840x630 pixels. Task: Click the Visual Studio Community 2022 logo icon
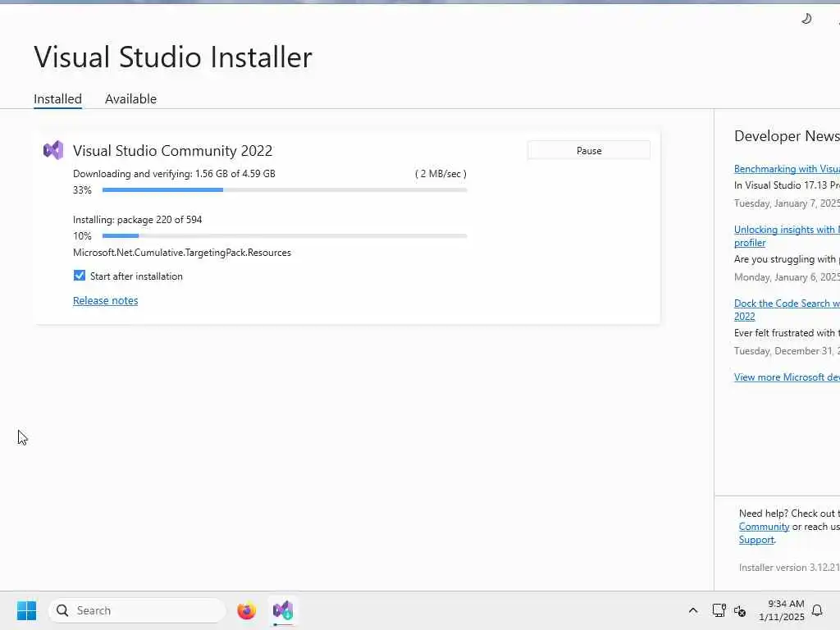pyautogui.click(x=53, y=151)
